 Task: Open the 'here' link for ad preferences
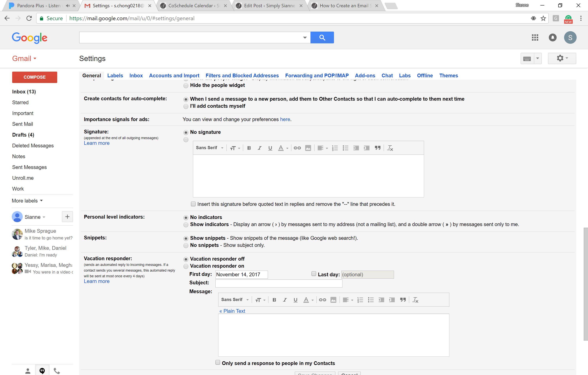point(285,119)
